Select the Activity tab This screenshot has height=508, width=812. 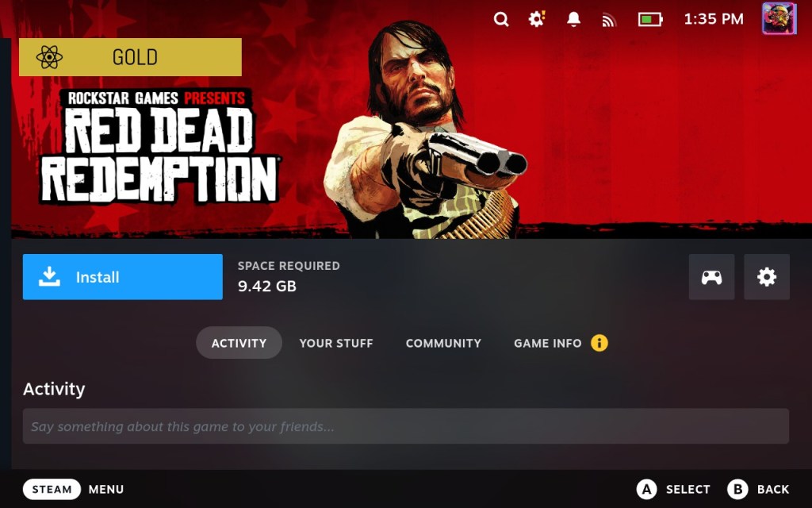coord(239,343)
